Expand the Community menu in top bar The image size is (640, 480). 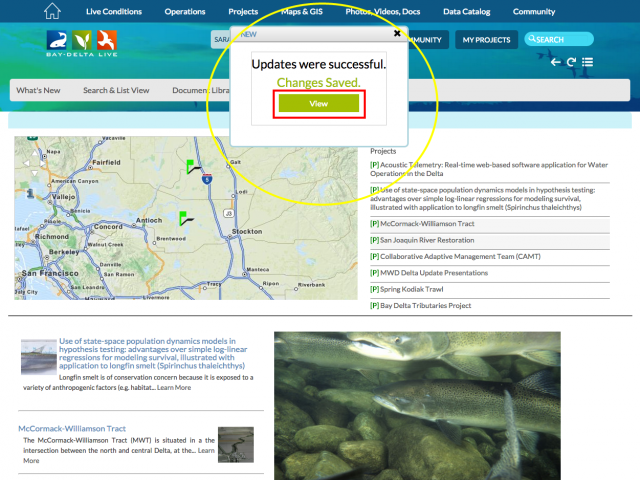point(533,12)
